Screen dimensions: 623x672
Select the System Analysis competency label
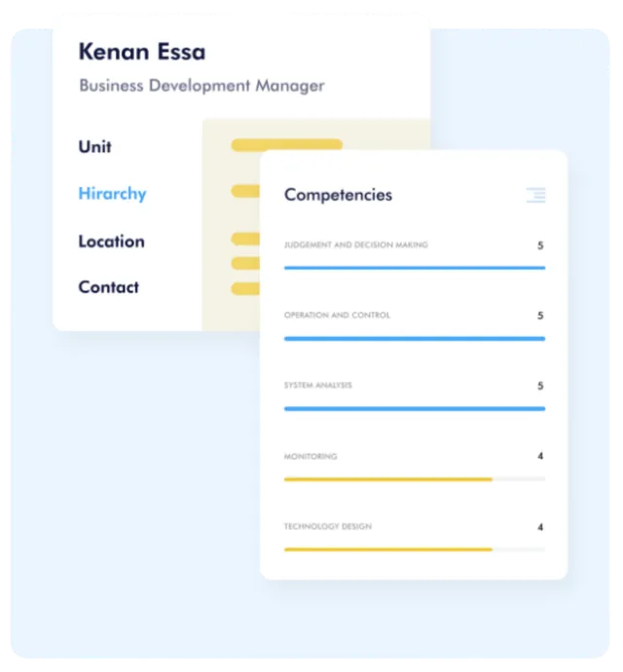318,386
